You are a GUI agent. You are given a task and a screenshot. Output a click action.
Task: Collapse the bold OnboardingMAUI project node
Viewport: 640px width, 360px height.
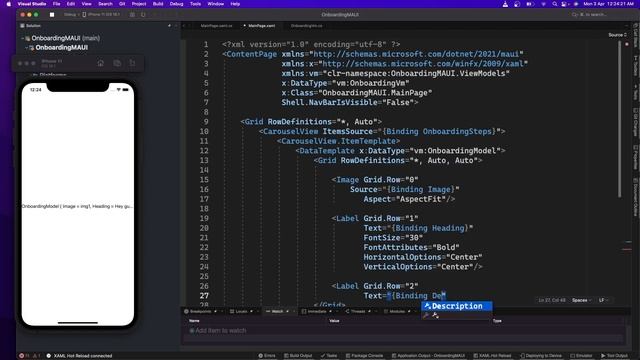coord(27,48)
